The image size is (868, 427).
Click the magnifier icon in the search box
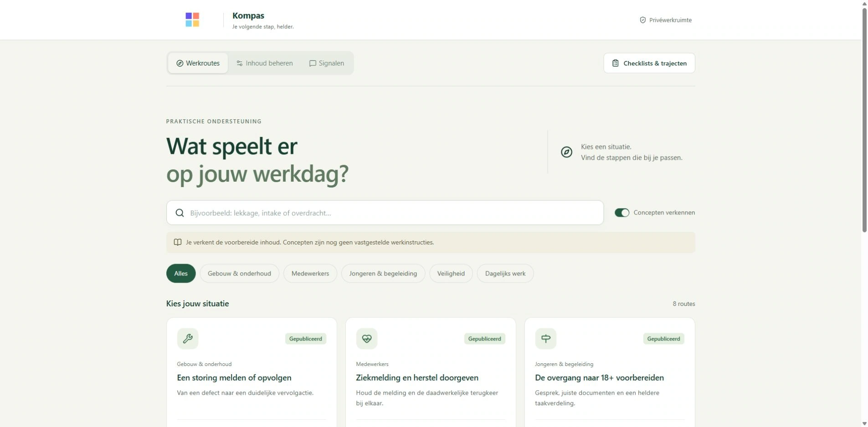[x=180, y=213]
